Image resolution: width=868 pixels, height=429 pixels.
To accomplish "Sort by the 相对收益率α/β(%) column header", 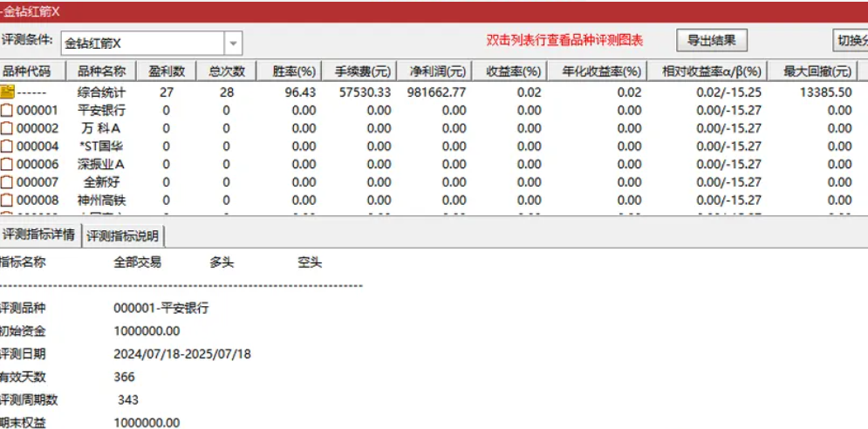I will (x=707, y=71).
